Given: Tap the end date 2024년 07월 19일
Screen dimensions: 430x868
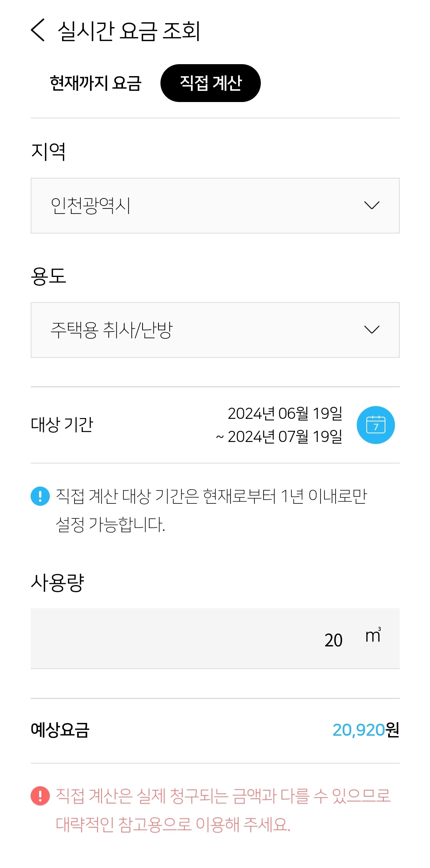Looking at the screenshot, I should point(285,437).
